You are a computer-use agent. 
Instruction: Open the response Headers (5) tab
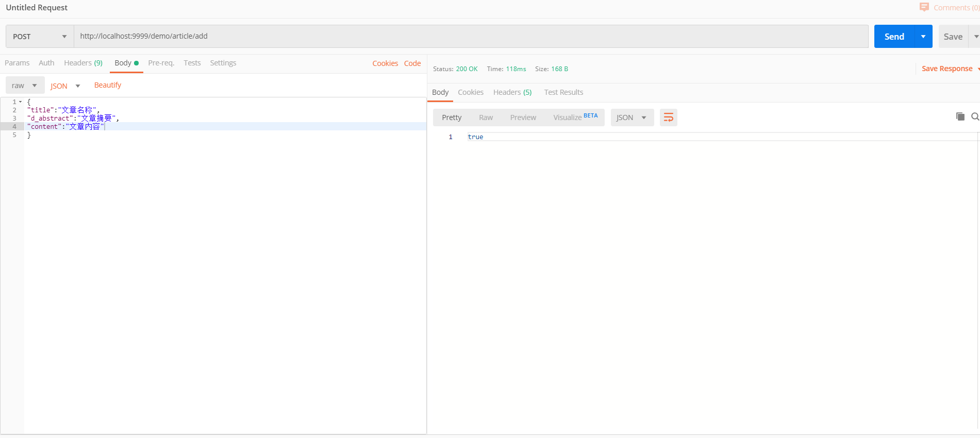point(512,92)
